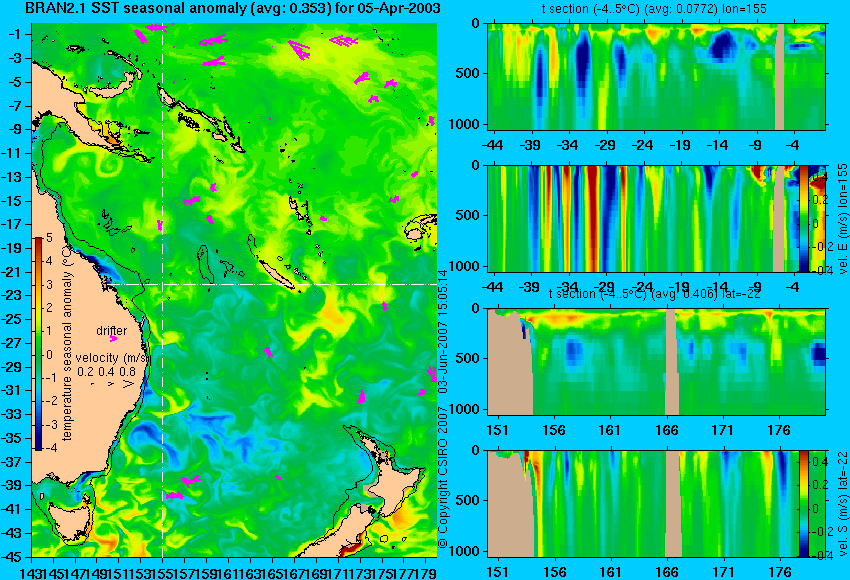
Task: Click the 03-Jun-2007 15:05:14 timestamp
Action: click(443, 331)
